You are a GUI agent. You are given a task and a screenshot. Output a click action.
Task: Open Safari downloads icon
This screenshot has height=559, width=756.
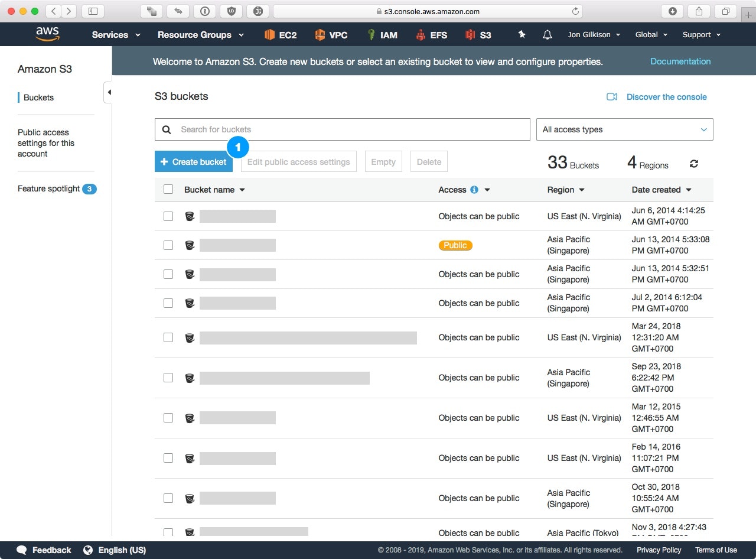[x=673, y=11]
